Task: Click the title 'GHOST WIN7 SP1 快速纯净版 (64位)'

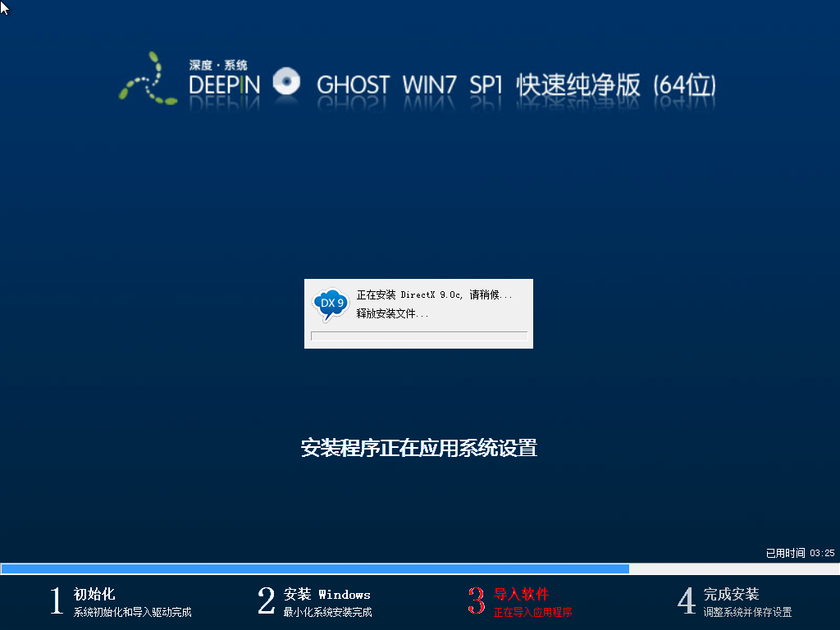Action: [517, 85]
